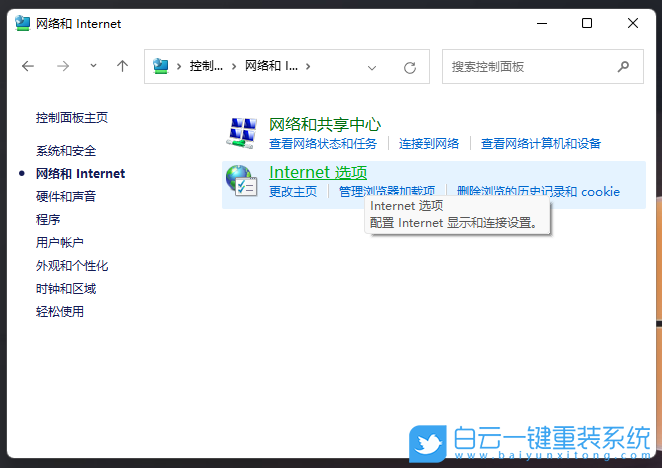Image resolution: width=662 pixels, height=468 pixels.
Task: Go up one level with up arrow
Action: [x=122, y=66]
